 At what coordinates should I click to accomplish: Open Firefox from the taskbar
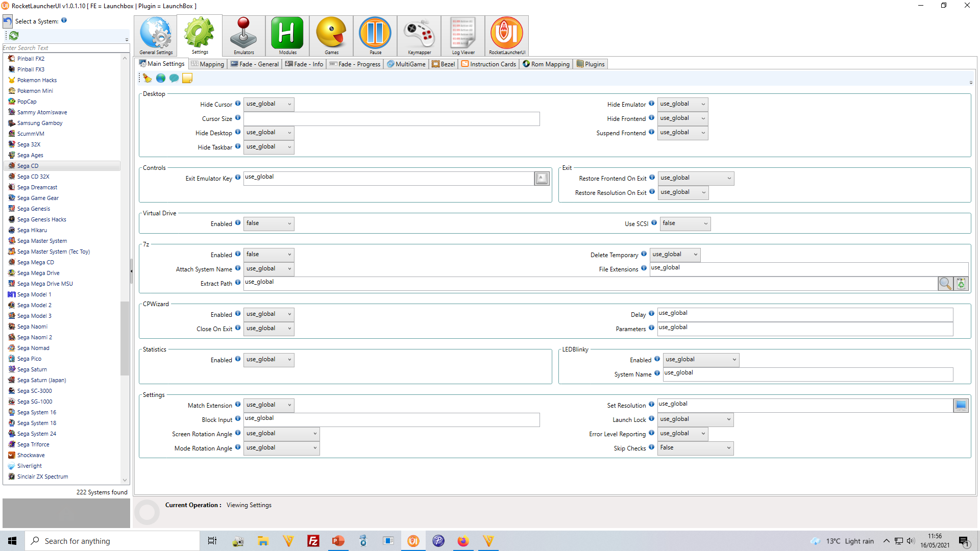(x=463, y=541)
